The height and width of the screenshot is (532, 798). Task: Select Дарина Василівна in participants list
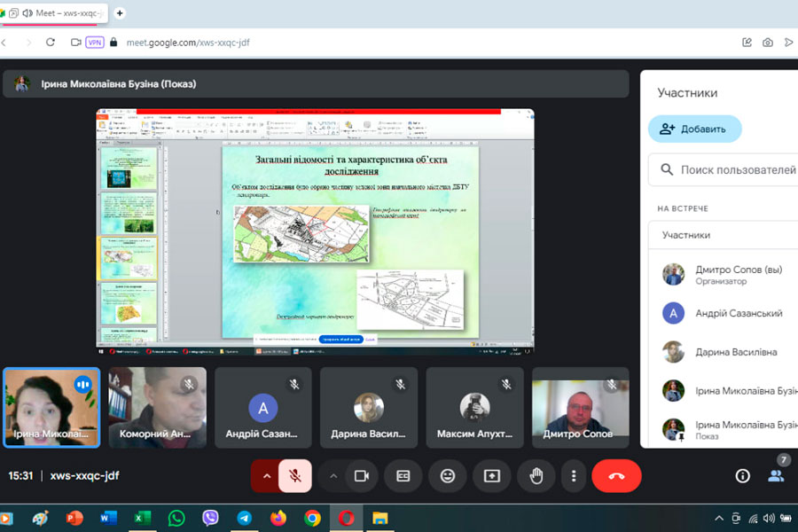tap(728, 352)
